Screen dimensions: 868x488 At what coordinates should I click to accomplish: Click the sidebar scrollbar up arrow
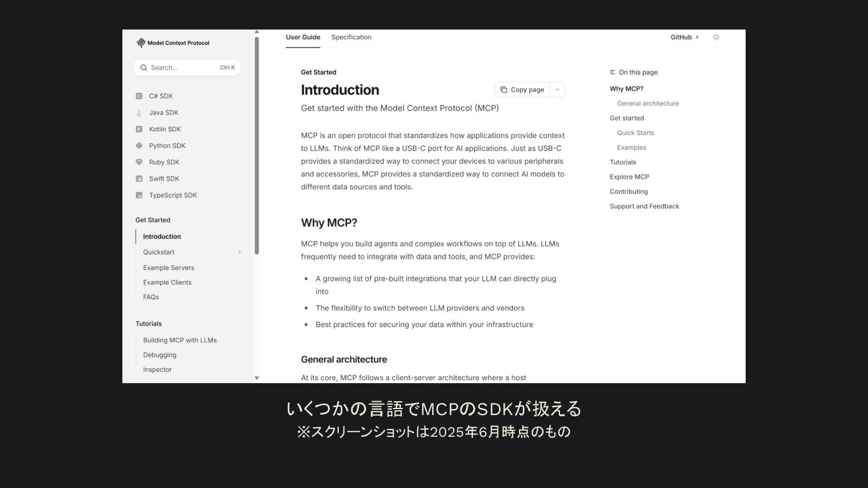pyautogui.click(x=257, y=32)
